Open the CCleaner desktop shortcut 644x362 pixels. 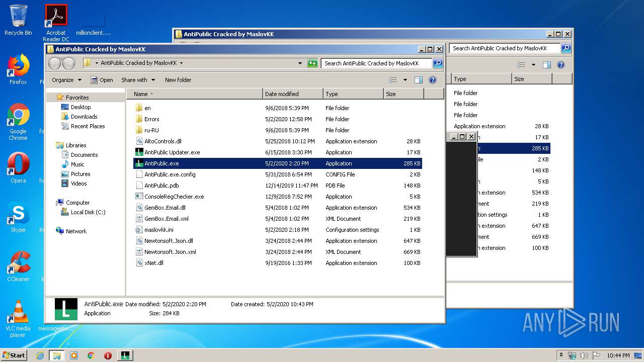(18, 266)
